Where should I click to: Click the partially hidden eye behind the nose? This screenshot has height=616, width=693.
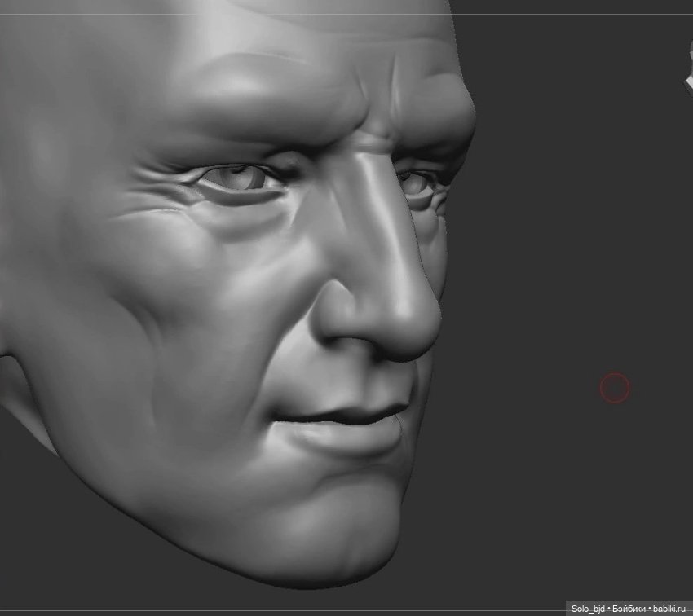tap(416, 183)
